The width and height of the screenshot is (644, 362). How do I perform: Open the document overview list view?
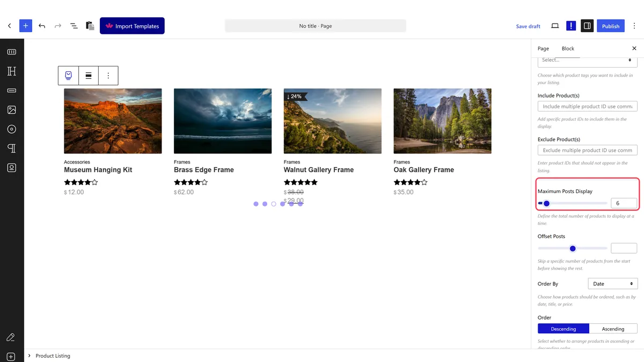coord(74,26)
